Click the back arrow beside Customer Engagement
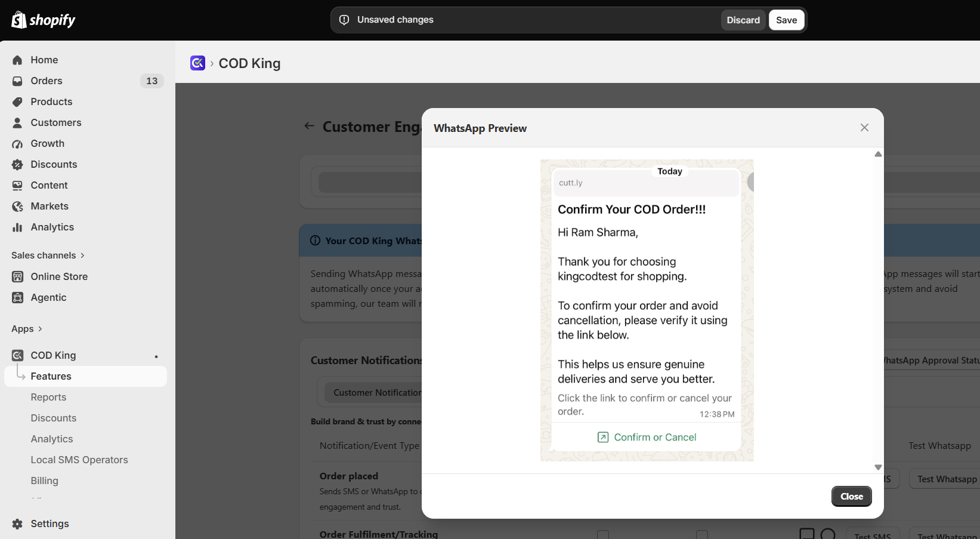Screen dimensions: 980x539 pos(309,125)
